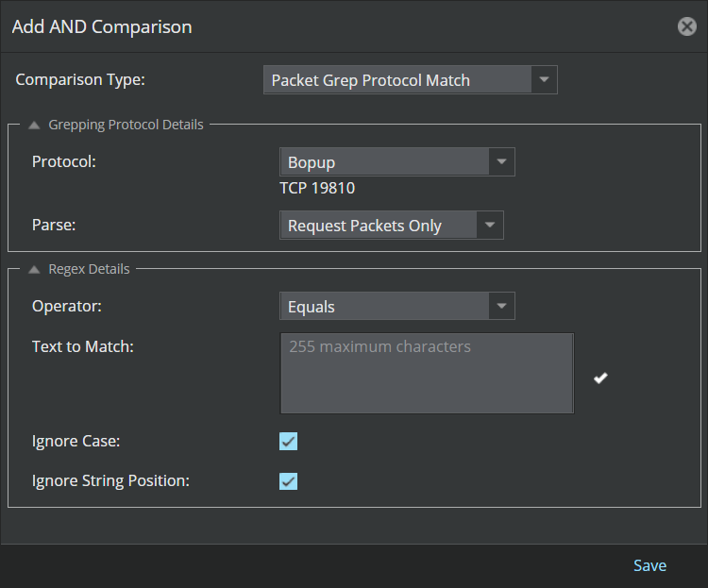Viewport: 708px width, 588px height.
Task: Click the Parse label
Action: [54, 225]
